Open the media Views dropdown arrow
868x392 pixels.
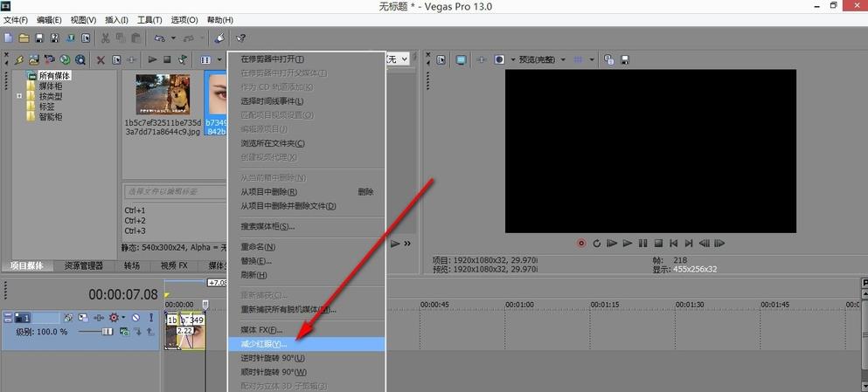(219, 59)
